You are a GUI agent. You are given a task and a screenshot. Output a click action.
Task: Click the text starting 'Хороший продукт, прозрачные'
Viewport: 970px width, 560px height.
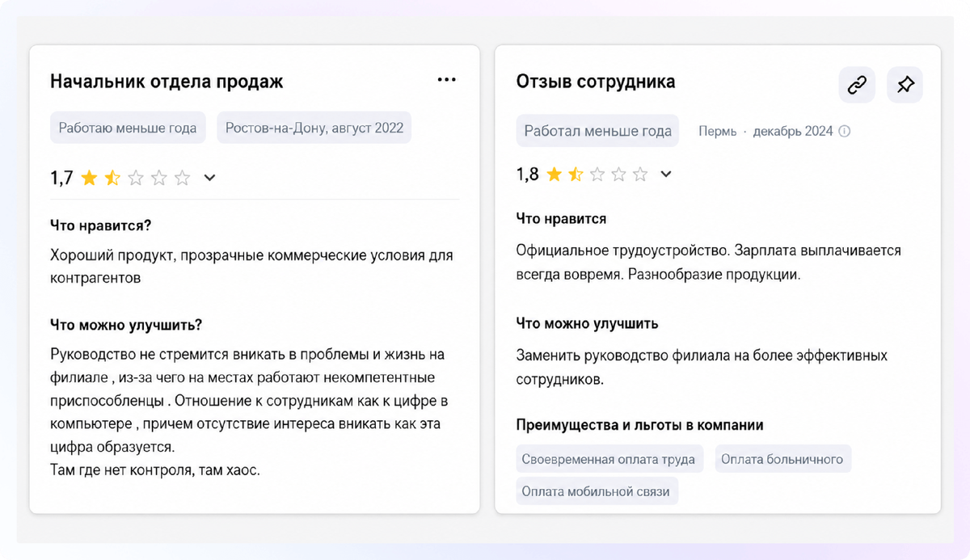coord(251,267)
